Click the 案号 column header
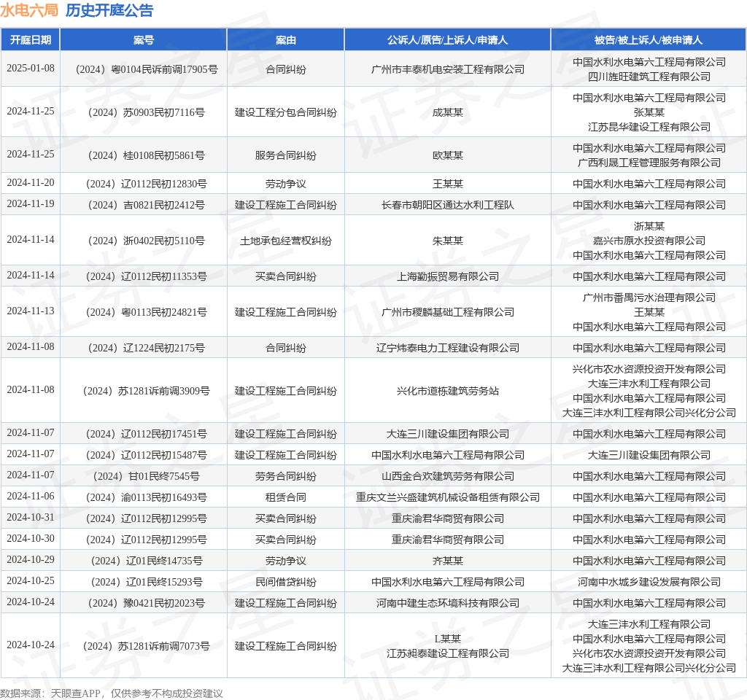 pos(144,40)
